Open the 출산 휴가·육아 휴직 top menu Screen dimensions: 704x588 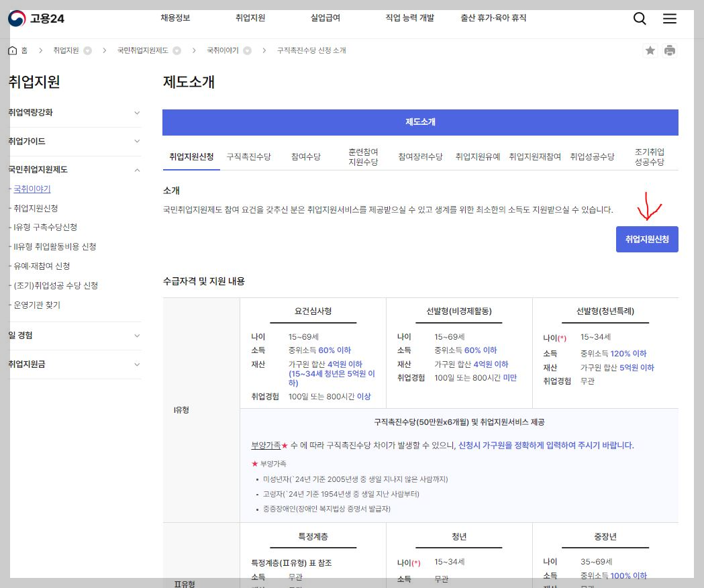[493, 18]
